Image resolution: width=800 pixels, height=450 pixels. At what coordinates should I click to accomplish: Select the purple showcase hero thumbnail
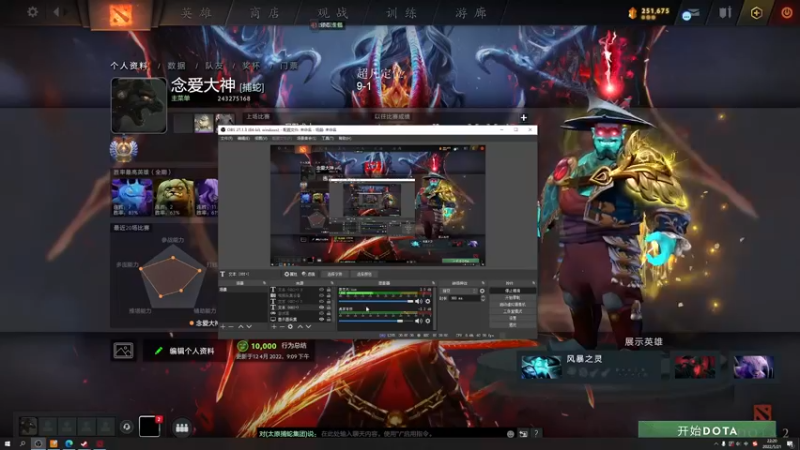(x=754, y=366)
